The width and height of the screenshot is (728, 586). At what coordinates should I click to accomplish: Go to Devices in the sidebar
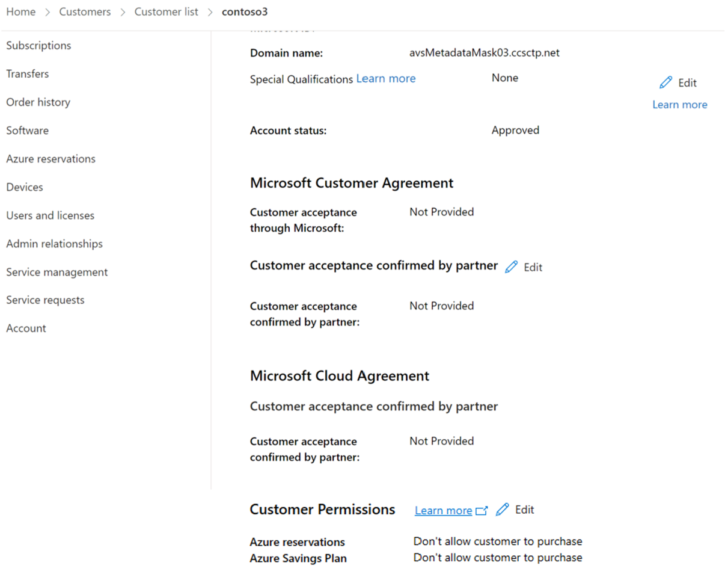click(x=25, y=187)
